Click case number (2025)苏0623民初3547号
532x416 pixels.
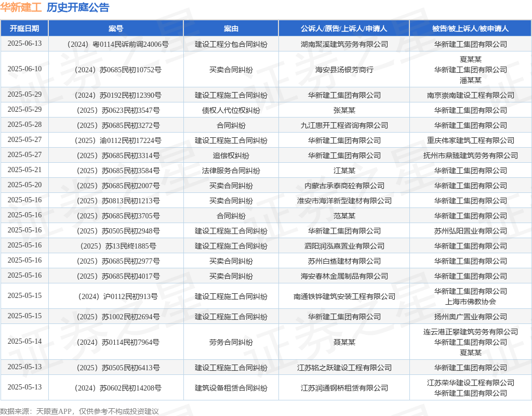(116, 110)
